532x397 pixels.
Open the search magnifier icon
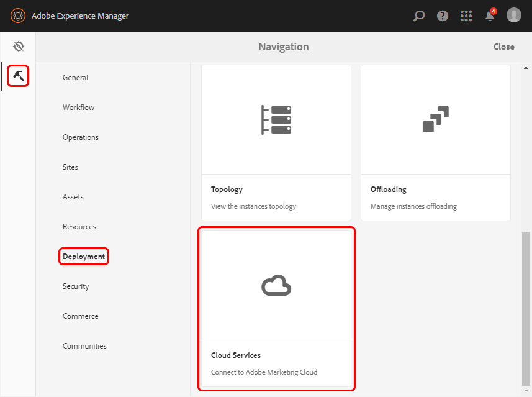coord(419,16)
